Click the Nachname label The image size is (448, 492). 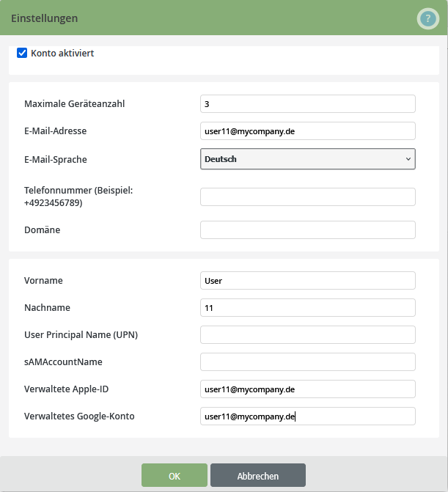[x=48, y=308]
